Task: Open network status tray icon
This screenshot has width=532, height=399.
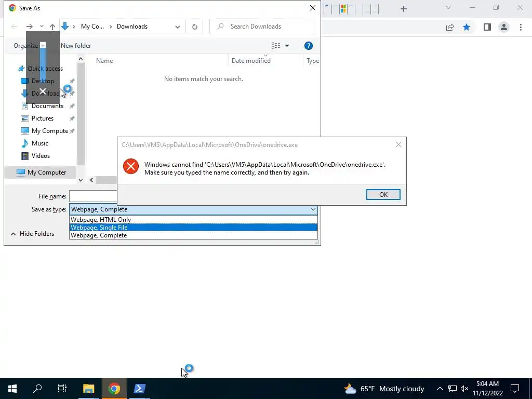Action: 453,389
